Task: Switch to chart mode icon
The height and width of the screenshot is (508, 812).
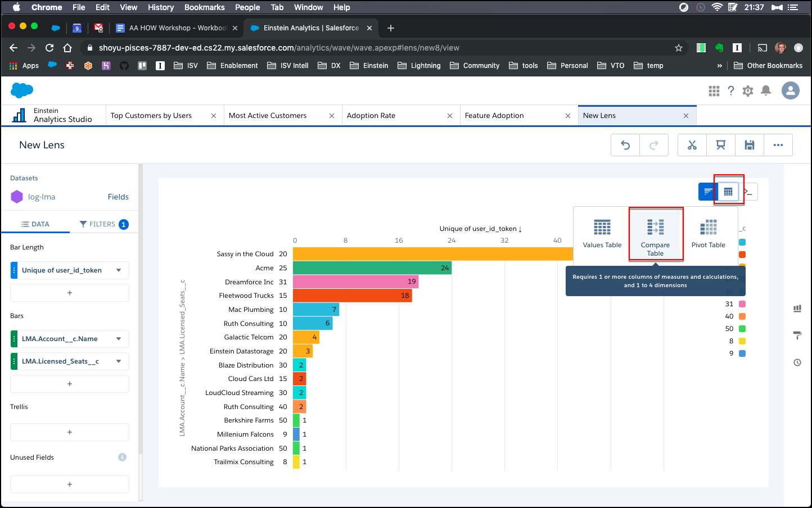Action: point(708,192)
